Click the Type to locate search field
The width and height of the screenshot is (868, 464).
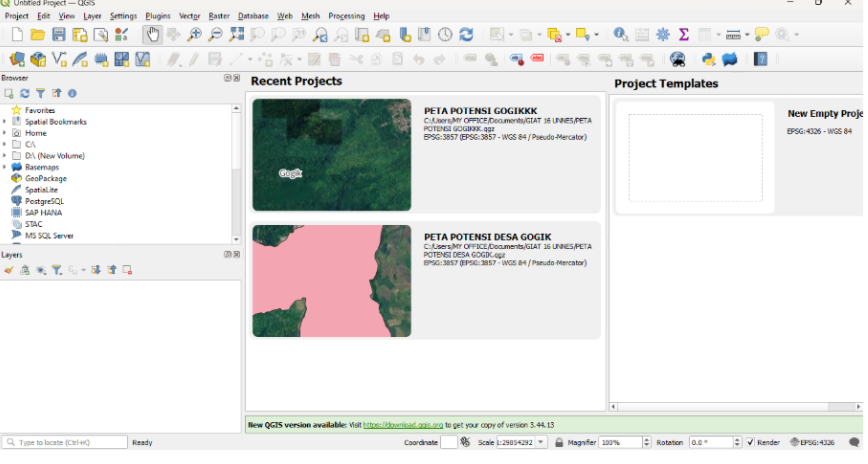65,442
